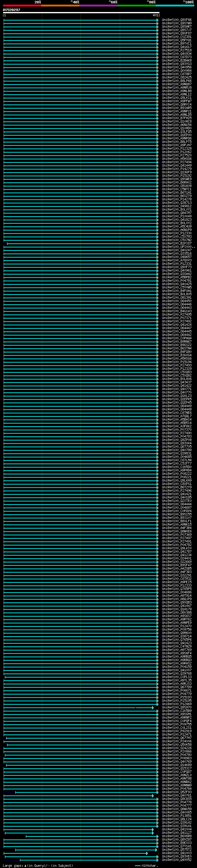Select the UniRef100_B9RN67 label
The height and width of the screenshot is (868, 197).
177,342
